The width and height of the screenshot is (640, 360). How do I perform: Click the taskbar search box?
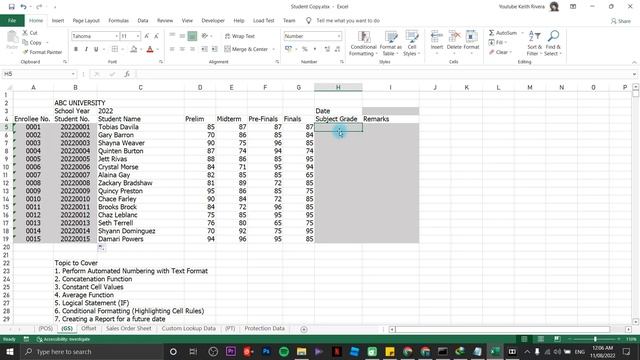tap(91, 351)
